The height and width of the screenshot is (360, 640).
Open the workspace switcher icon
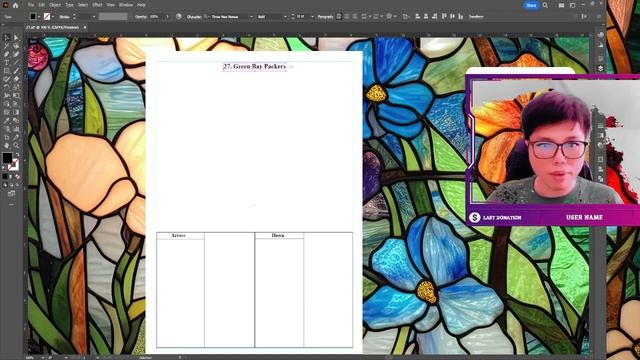(x=572, y=5)
